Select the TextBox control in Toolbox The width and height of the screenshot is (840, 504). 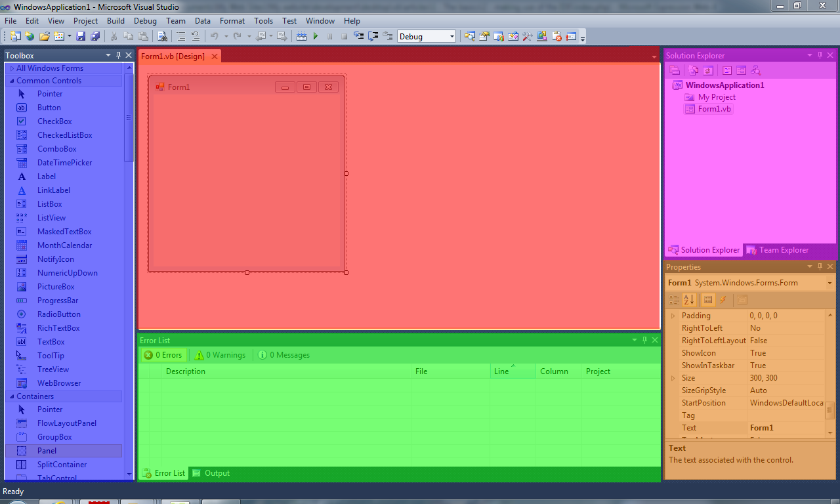coord(64,342)
